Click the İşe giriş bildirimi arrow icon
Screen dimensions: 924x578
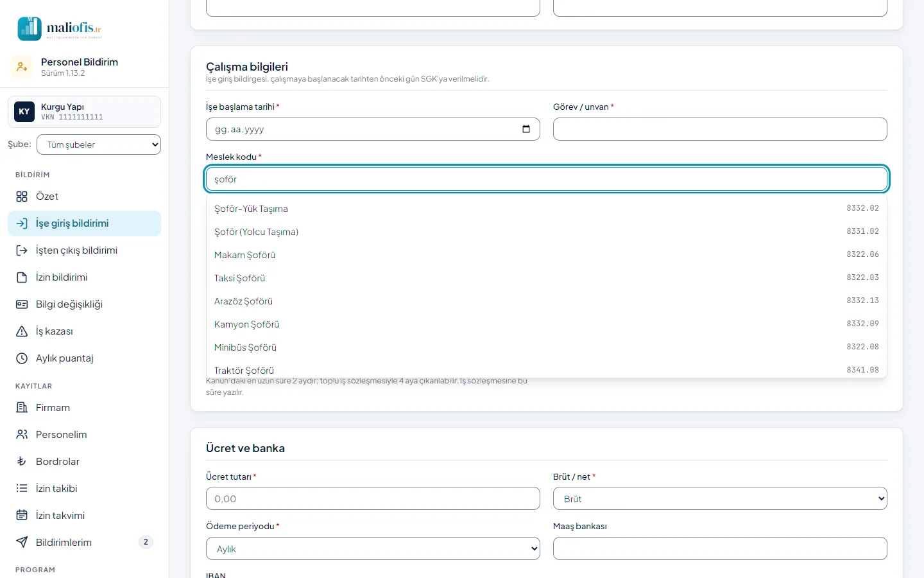22,223
